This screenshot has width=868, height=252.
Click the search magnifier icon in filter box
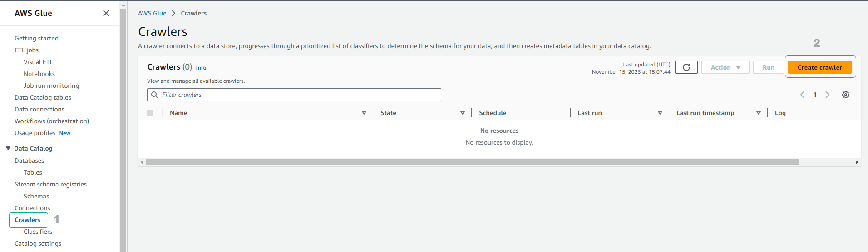(x=154, y=95)
